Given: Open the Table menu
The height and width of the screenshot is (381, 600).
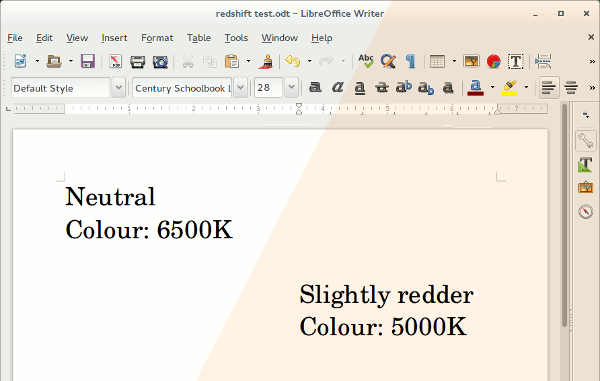Looking at the screenshot, I should (x=199, y=38).
